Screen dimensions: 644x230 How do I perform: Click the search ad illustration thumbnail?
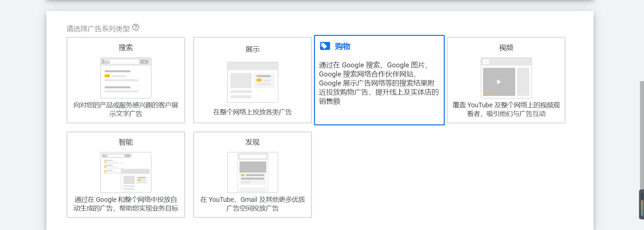pyautogui.click(x=126, y=78)
